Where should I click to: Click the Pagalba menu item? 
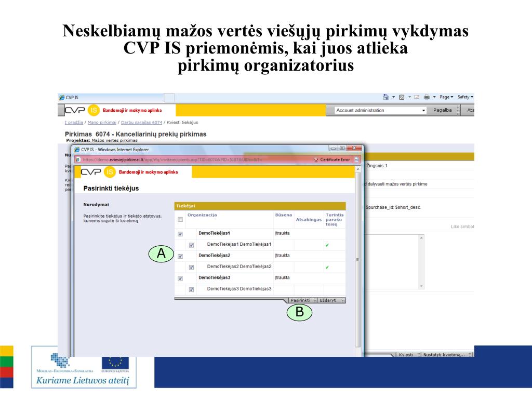pyautogui.click(x=443, y=110)
